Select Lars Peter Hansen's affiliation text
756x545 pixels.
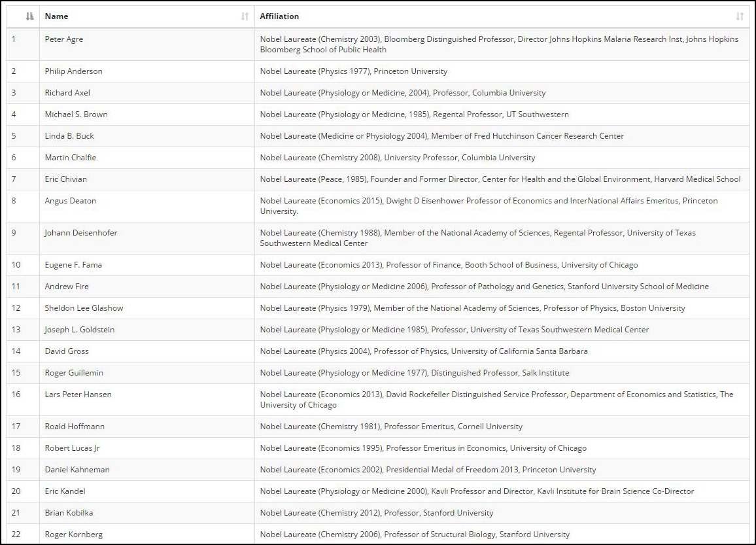click(x=496, y=399)
